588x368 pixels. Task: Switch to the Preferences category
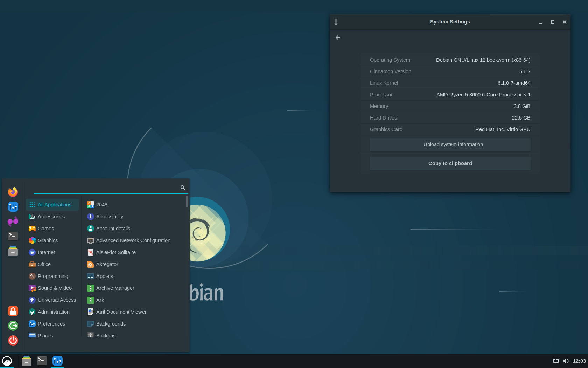(x=51, y=323)
